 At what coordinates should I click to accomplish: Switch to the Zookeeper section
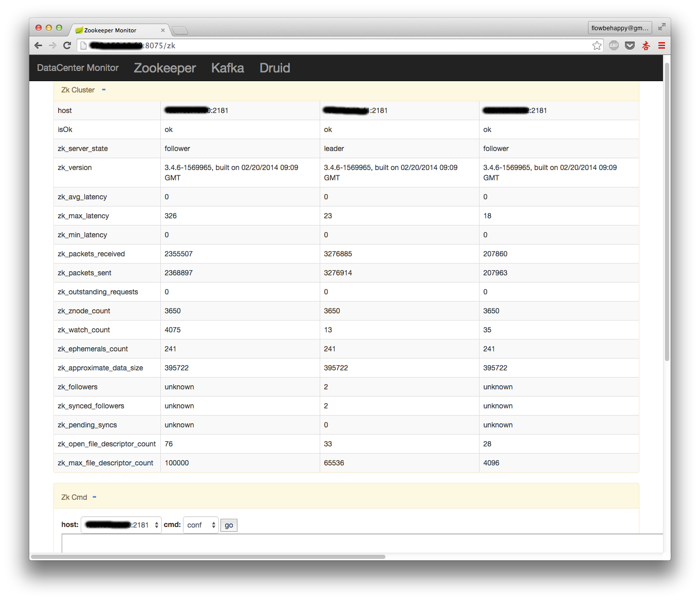164,68
